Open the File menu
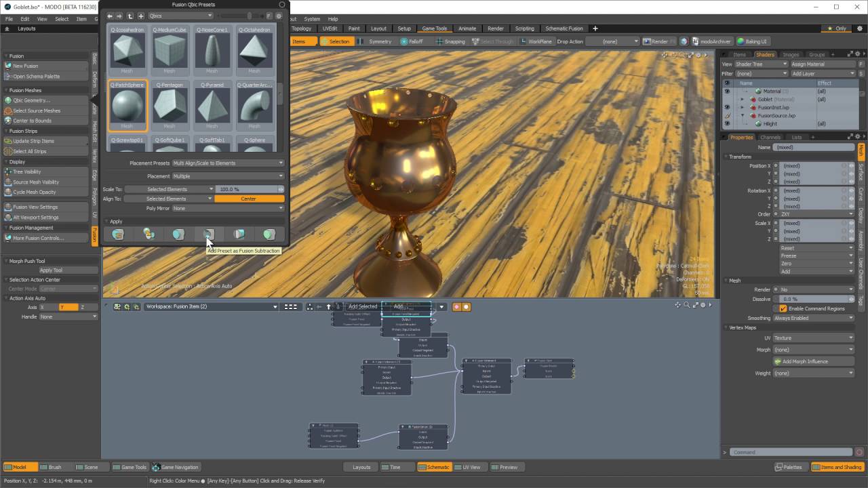This screenshot has width=868, height=488. 9,19
